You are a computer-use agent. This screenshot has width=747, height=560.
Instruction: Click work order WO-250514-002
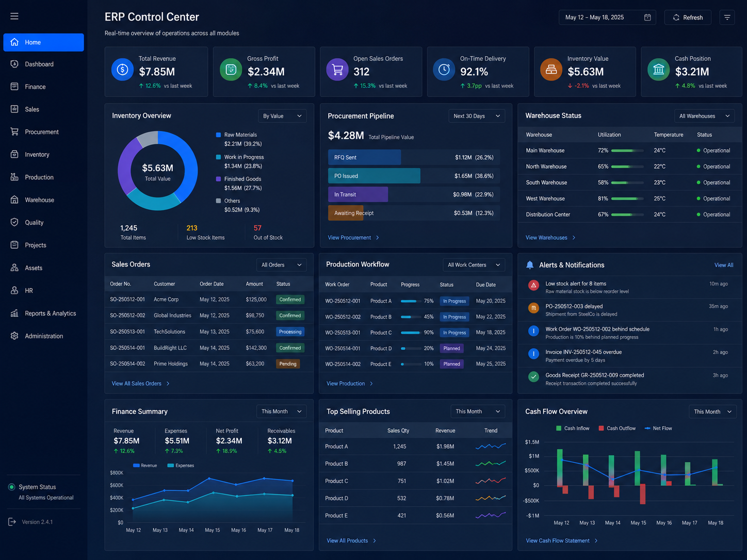coord(343,364)
